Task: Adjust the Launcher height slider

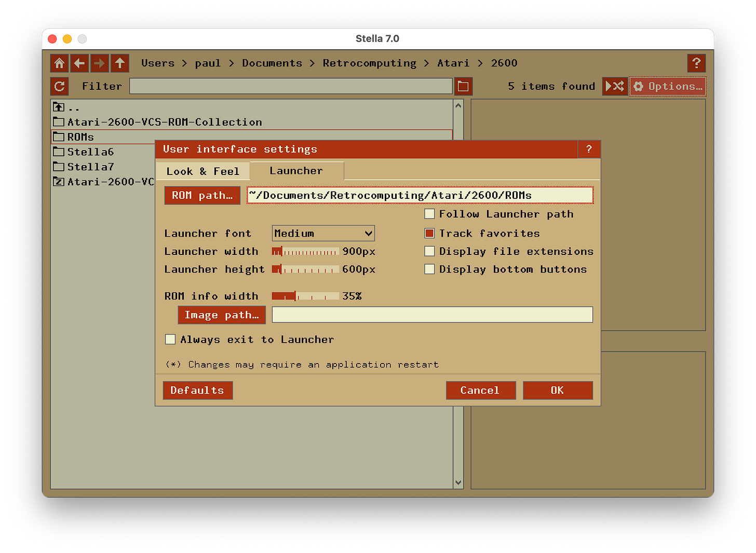Action: 305,269
